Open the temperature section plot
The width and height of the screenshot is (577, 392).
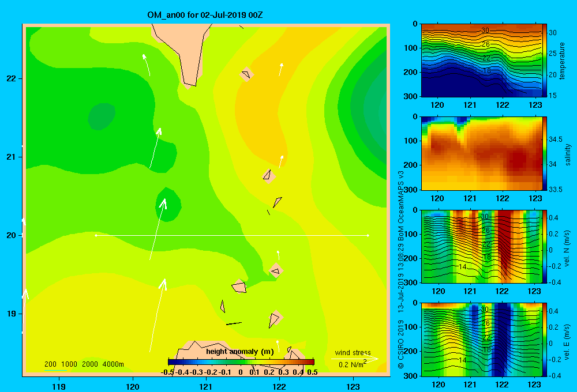(x=482, y=61)
